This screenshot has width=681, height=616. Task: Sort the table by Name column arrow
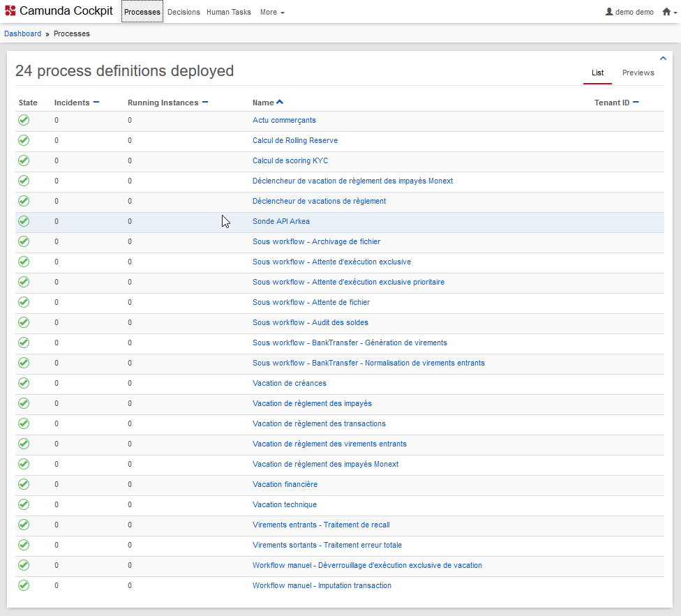(x=280, y=103)
